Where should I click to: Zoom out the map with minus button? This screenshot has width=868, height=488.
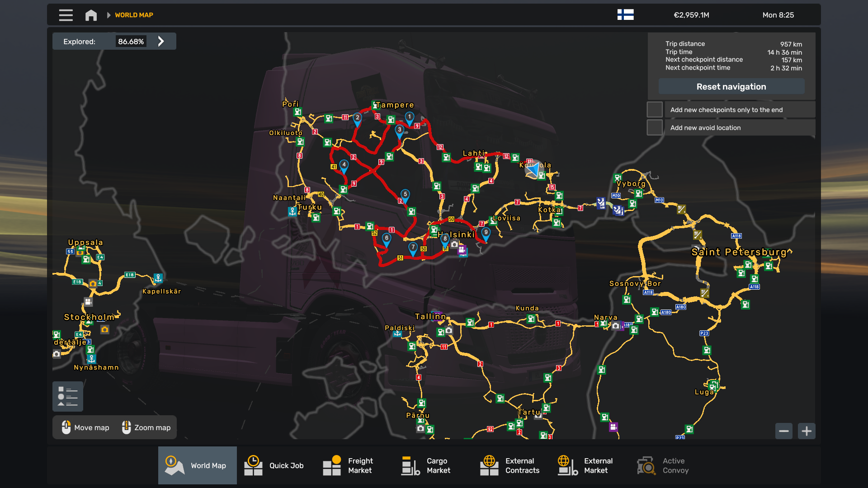point(783,431)
